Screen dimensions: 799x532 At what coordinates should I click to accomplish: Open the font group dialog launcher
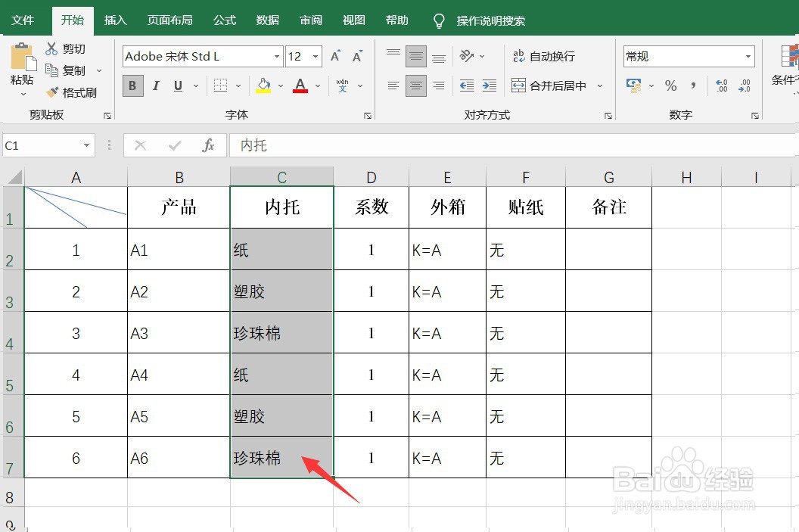click(368, 116)
